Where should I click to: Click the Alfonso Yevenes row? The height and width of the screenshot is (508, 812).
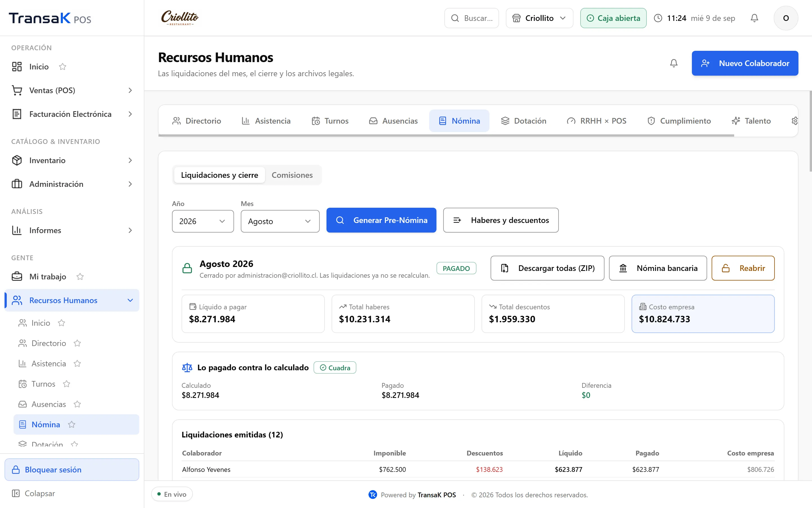point(478,469)
